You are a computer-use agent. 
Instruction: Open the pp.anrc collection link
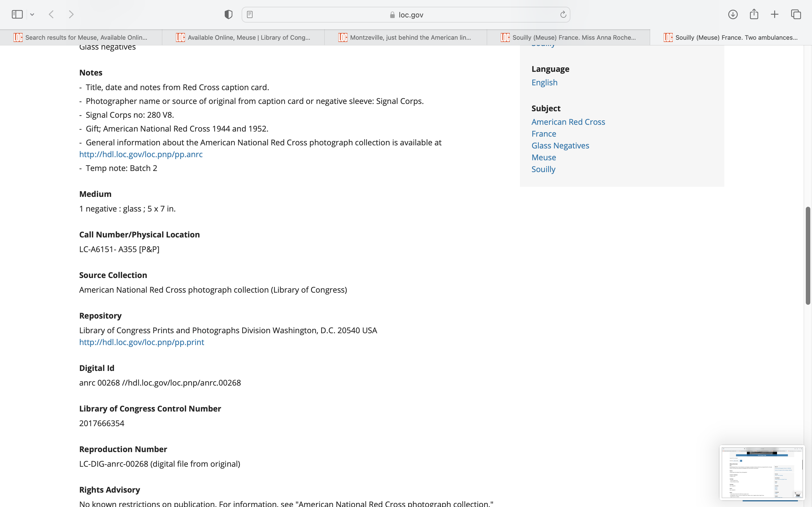point(141,154)
